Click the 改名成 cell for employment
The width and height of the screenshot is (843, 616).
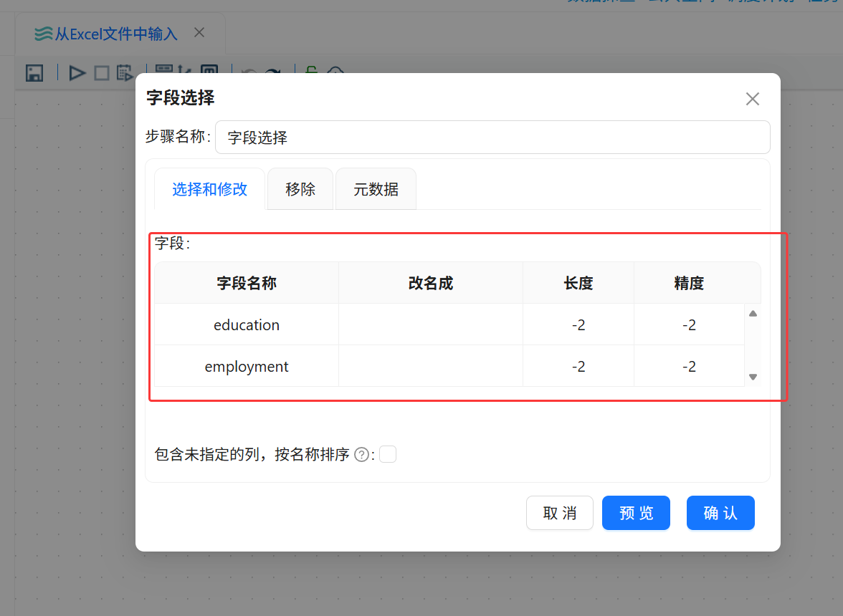coord(431,366)
